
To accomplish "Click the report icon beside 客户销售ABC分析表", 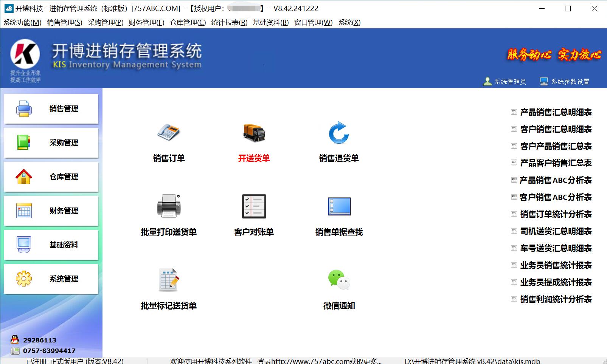I will click(514, 197).
